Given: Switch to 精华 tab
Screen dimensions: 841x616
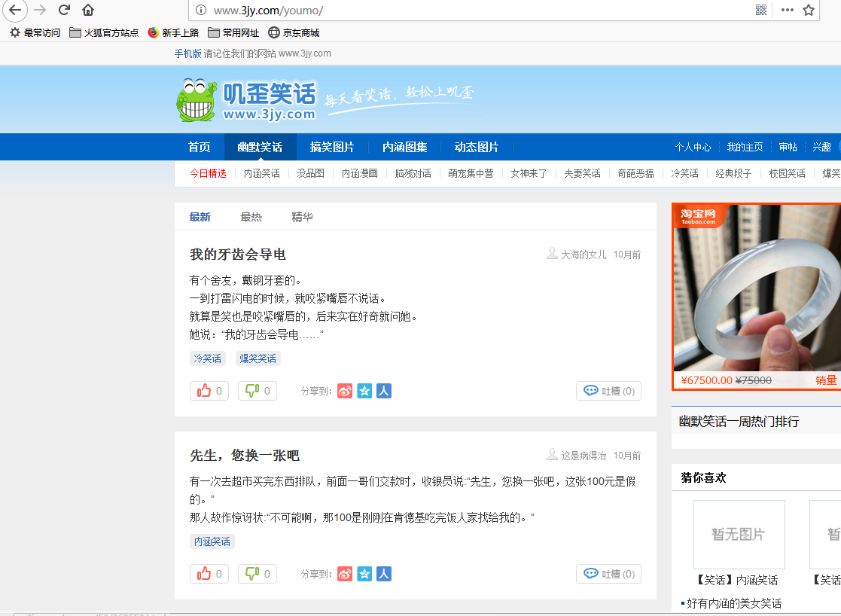Looking at the screenshot, I should (302, 217).
